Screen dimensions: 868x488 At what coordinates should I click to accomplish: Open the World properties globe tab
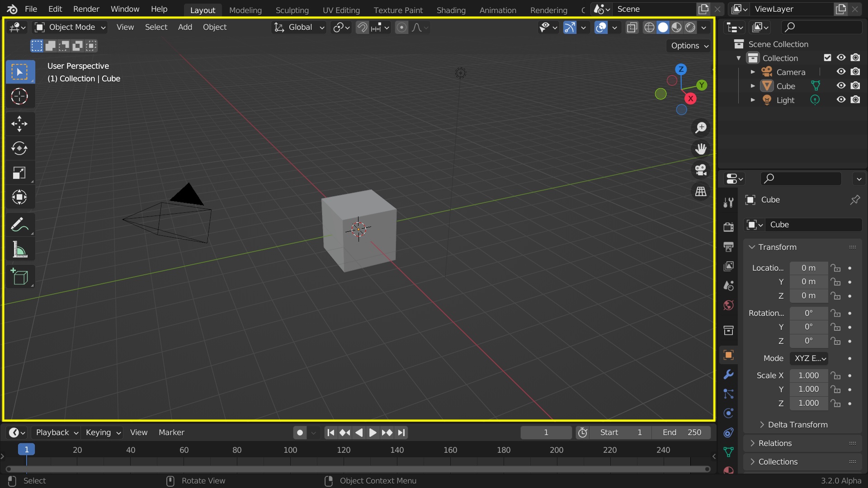click(728, 305)
